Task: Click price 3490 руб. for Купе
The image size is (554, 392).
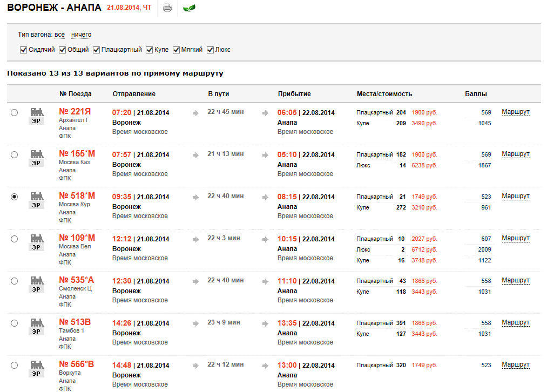Action: click(x=424, y=123)
